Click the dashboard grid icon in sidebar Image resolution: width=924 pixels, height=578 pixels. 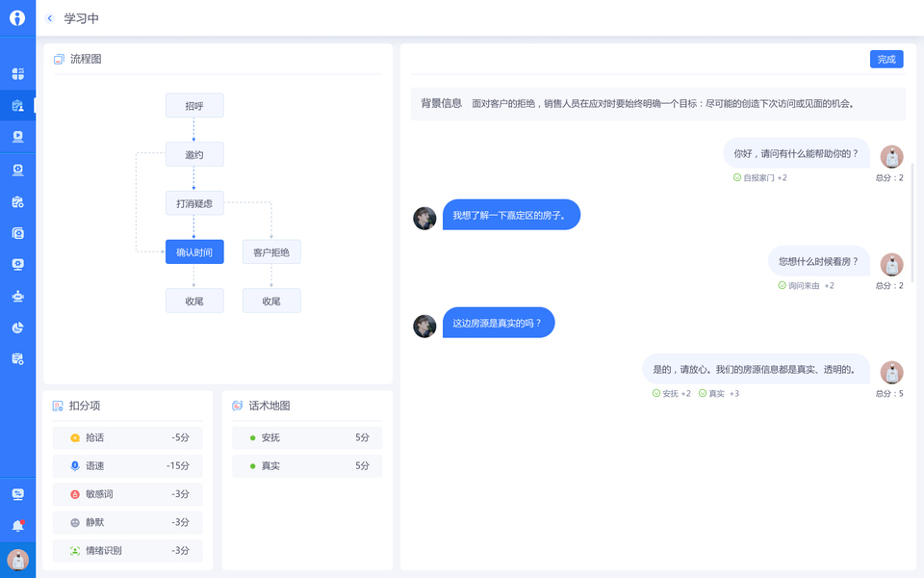pyautogui.click(x=17, y=73)
